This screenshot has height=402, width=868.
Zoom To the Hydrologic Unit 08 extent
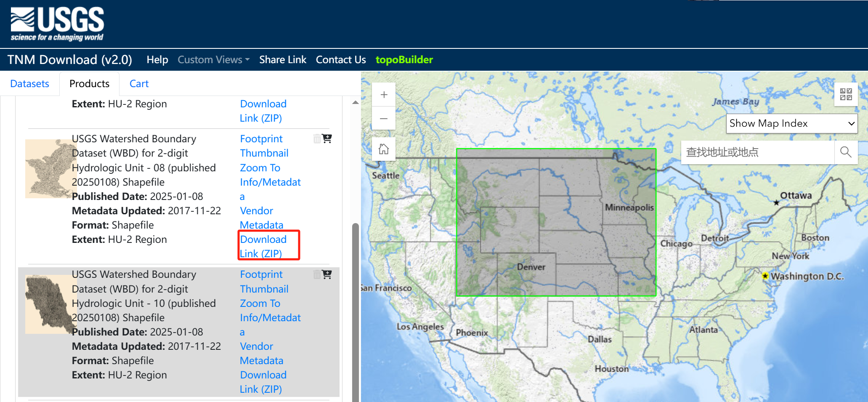[x=260, y=168]
